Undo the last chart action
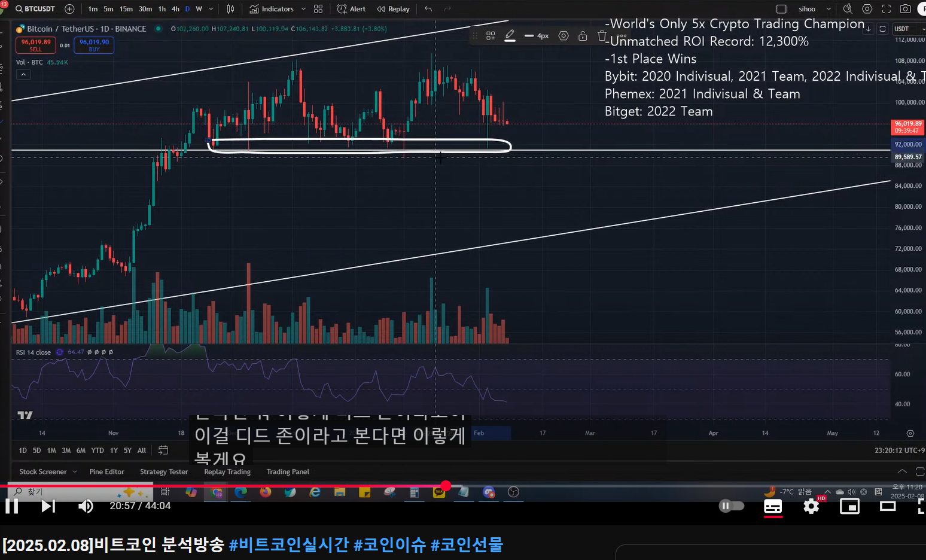Image resolution: width=926 pixels, height=560 pixels. click(428, 9)
